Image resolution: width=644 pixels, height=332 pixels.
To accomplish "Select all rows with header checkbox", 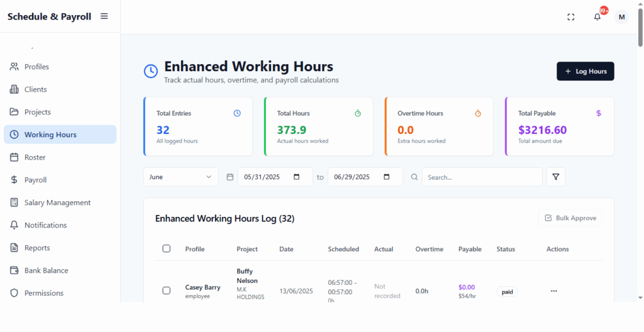I will pyautogui.click(x=167, y=249).
